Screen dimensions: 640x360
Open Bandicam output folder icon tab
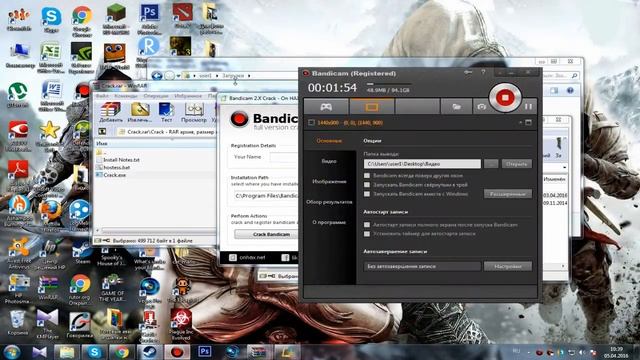pyautogui.click(x=456, y=107)
